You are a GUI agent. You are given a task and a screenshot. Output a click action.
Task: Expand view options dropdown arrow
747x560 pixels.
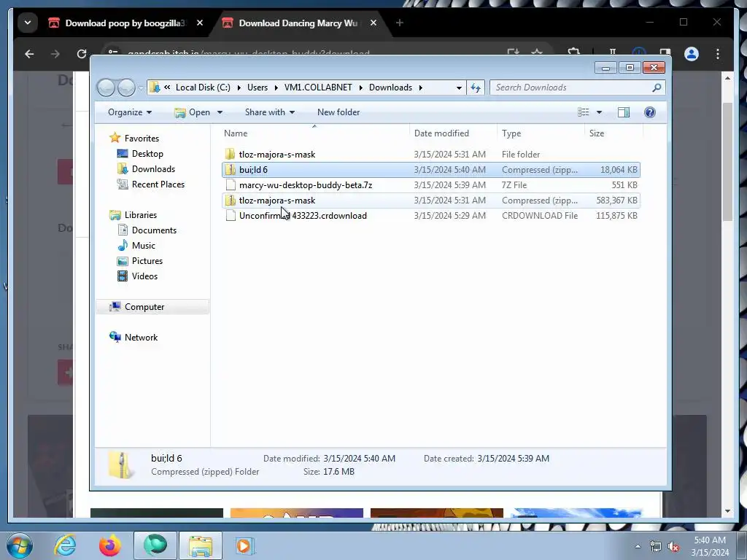pos(600,112)
